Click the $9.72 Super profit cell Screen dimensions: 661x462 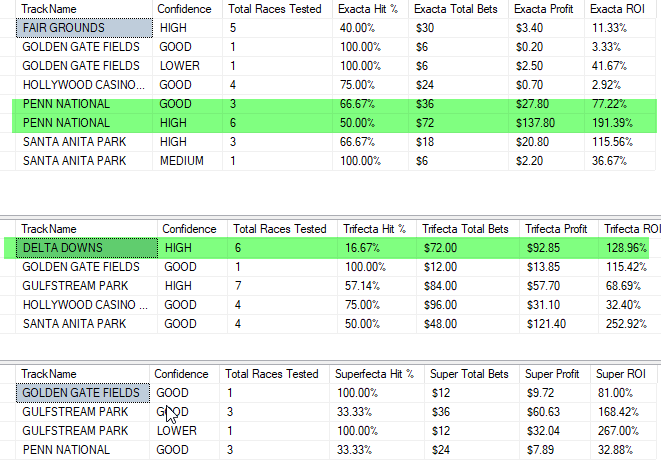pos(555,393)
